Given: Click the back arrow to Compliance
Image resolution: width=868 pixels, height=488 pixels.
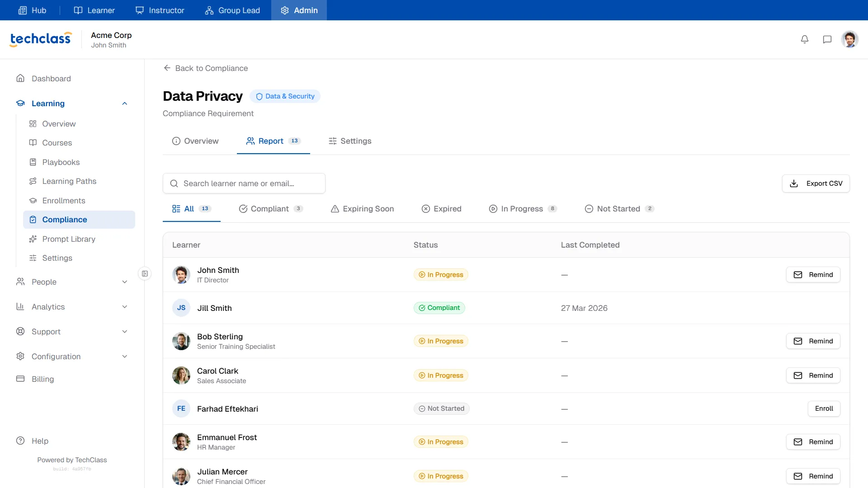Looking at the screenshot, I should point(167,68).
